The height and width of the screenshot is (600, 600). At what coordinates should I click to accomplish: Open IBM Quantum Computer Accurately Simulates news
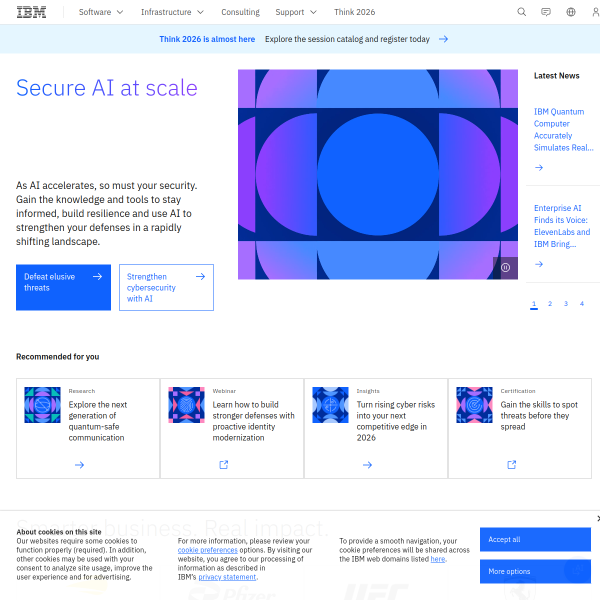pos(563,129)
